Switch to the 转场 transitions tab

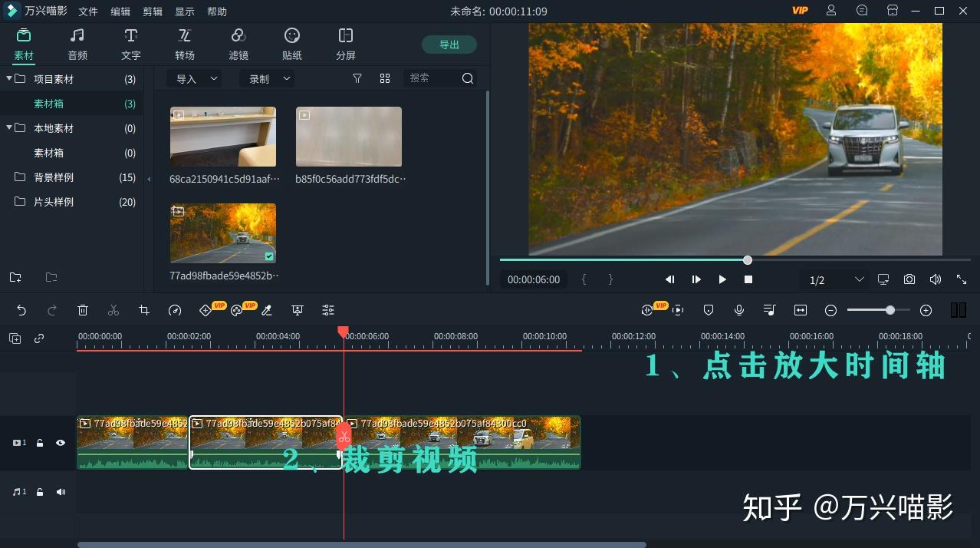185,44
